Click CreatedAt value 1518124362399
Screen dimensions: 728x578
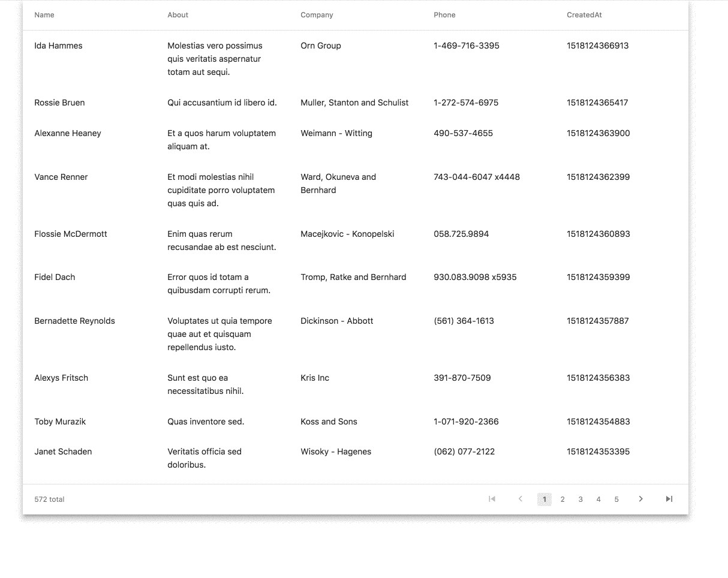pos(598,177)
